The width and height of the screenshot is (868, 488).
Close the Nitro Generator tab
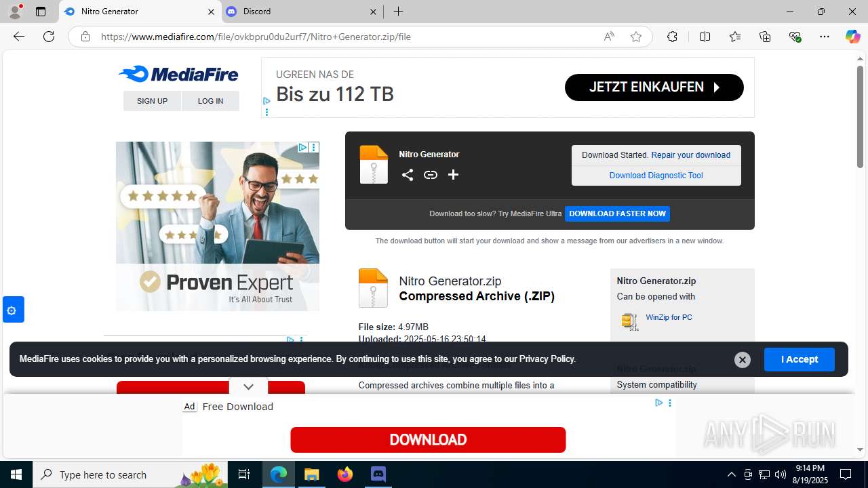coord(211,12)
